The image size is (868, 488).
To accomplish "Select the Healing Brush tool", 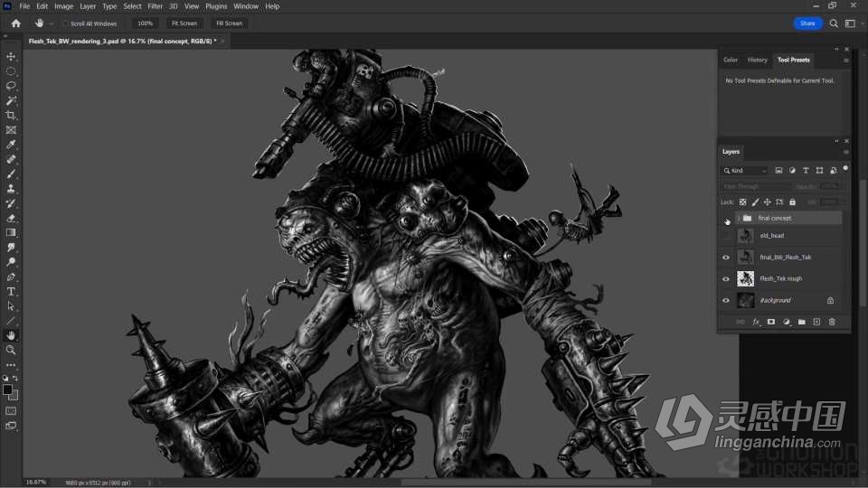I will pyautogui.click(x=11, y=159).
